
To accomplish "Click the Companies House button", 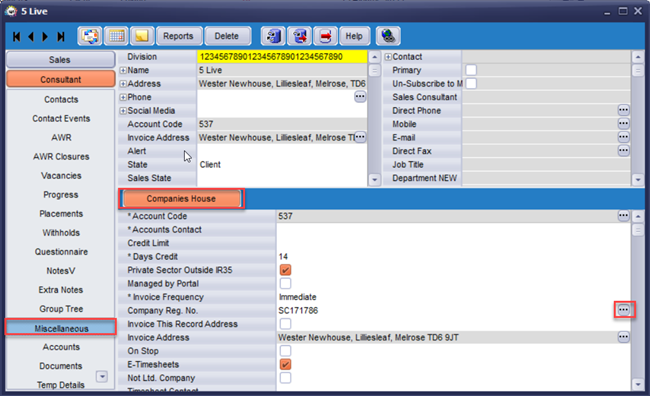I will (181, 199).
